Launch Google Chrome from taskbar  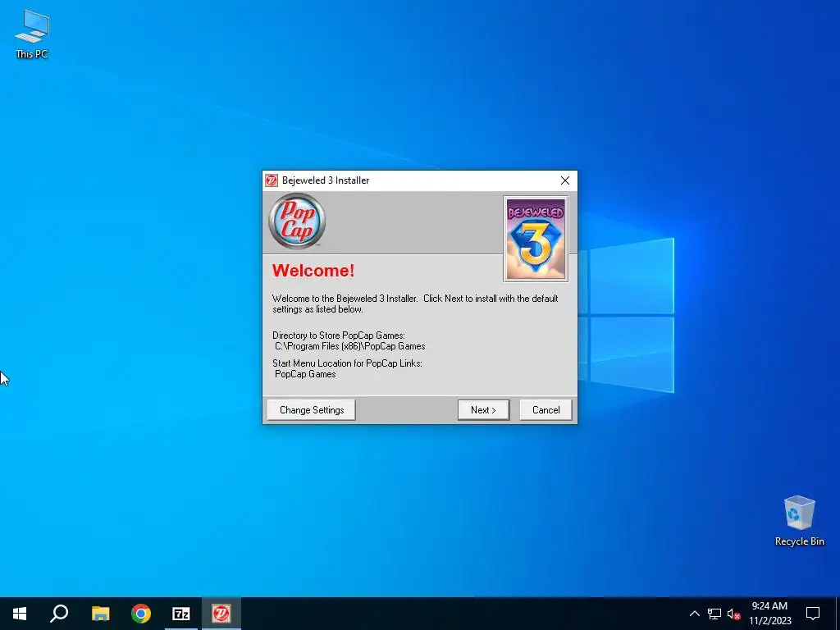[141, 614]
